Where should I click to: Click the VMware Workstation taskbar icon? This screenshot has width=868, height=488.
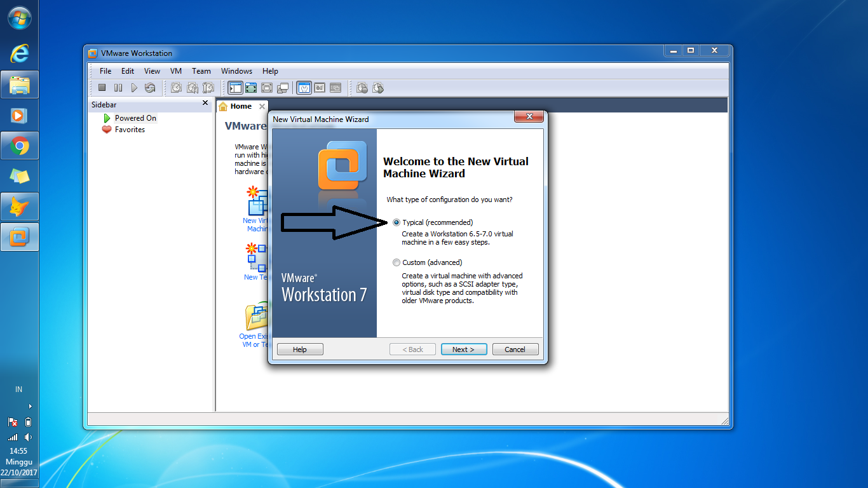(x=20, y=237)
